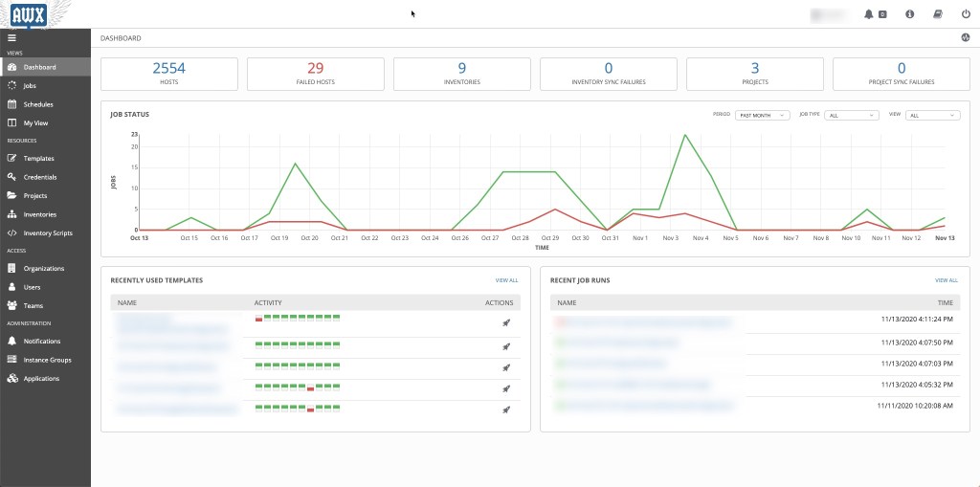Open the About info icon

[909, 14]
